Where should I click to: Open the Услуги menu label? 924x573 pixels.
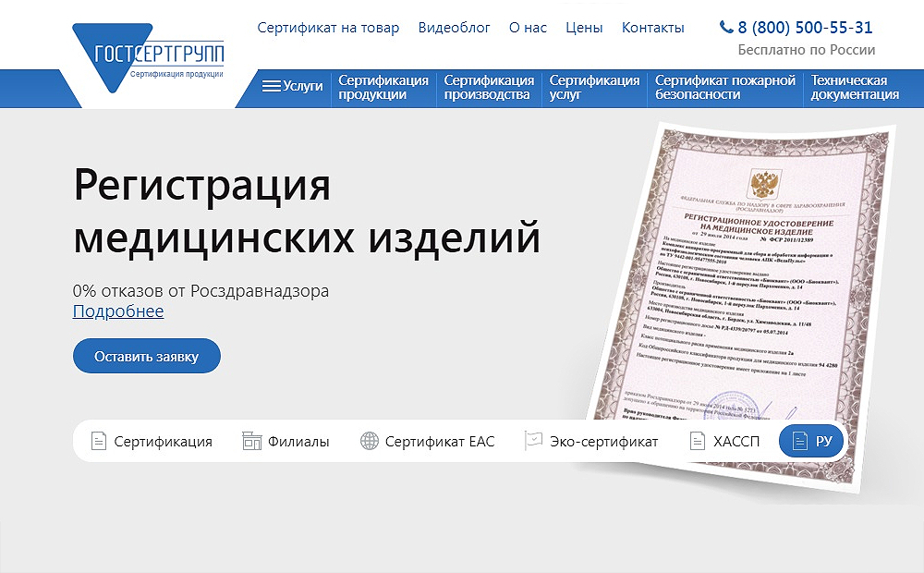[303, 86]
